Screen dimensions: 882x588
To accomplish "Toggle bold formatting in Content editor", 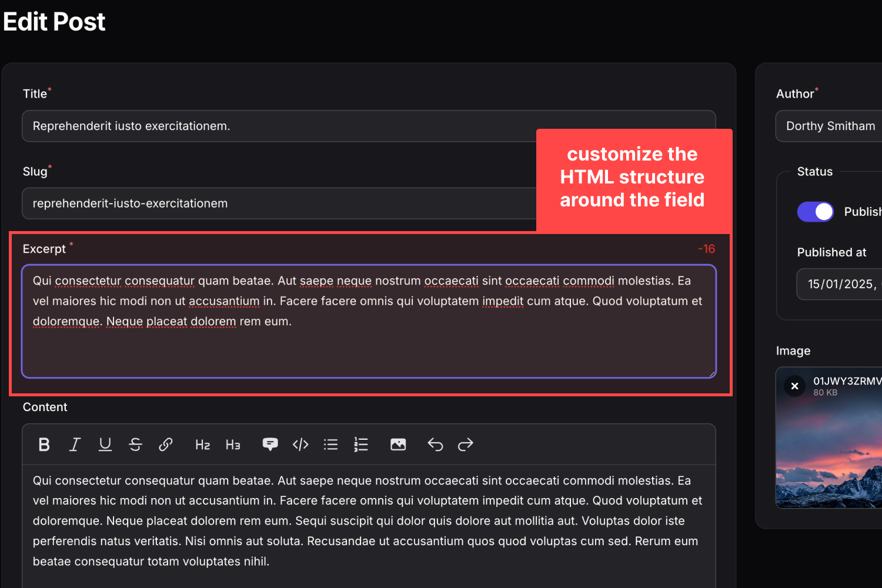I will click(44, 445).
